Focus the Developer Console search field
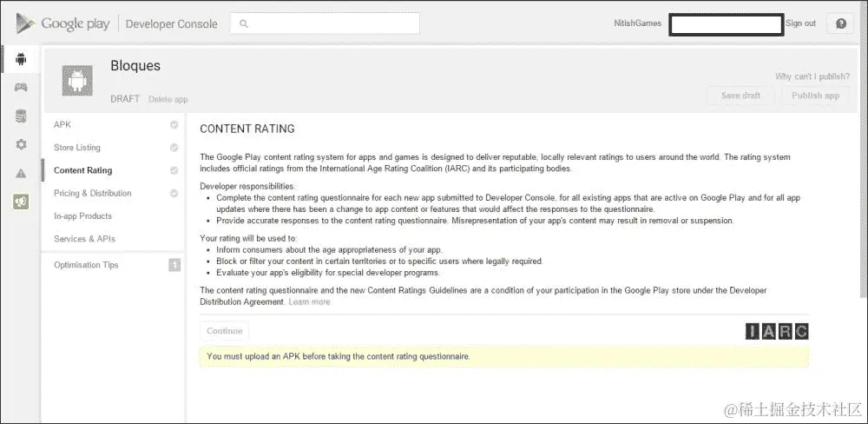Viewport: 868px width, 424px height. (325, 23)
